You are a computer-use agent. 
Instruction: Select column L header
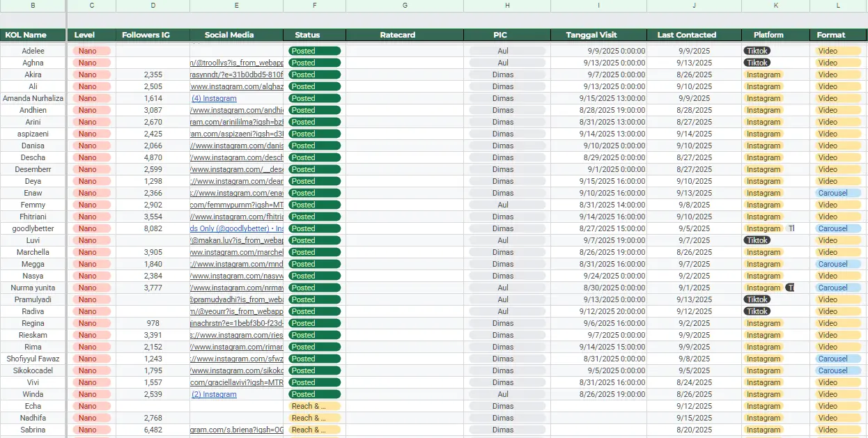pos(839,6)
